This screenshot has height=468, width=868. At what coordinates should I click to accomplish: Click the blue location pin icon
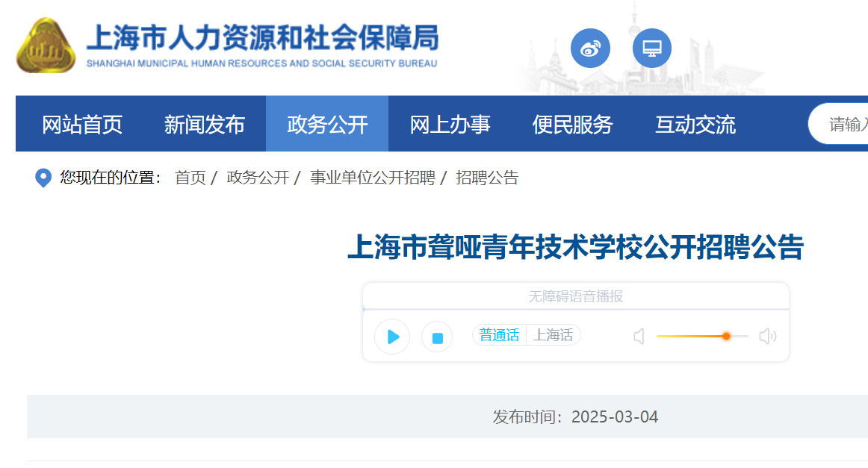(x=43, y=178)
